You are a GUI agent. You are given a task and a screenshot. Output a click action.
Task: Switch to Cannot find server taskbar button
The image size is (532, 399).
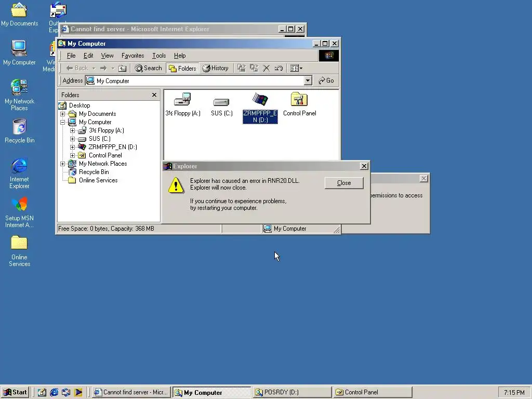point(131,393)
